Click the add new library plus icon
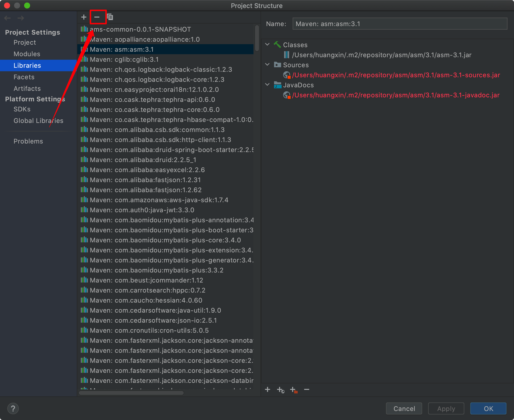Image resolution: width=514 pixels, height=420 pixels. 84,17
